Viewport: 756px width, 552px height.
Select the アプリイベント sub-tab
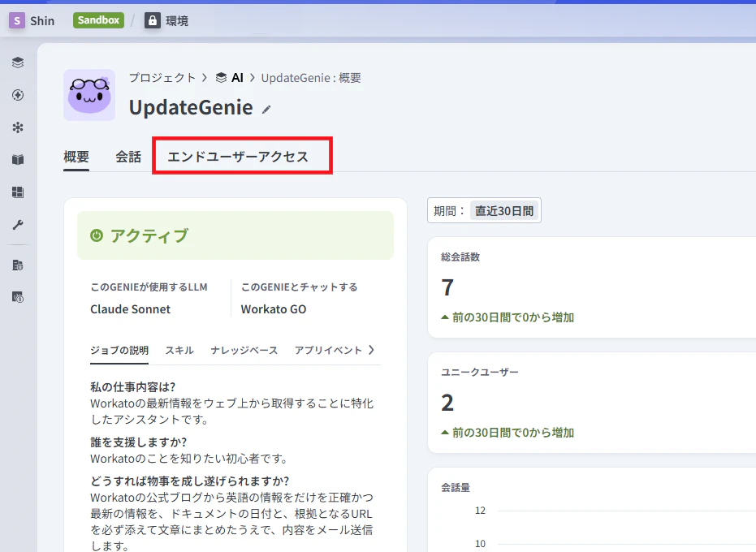328,350
